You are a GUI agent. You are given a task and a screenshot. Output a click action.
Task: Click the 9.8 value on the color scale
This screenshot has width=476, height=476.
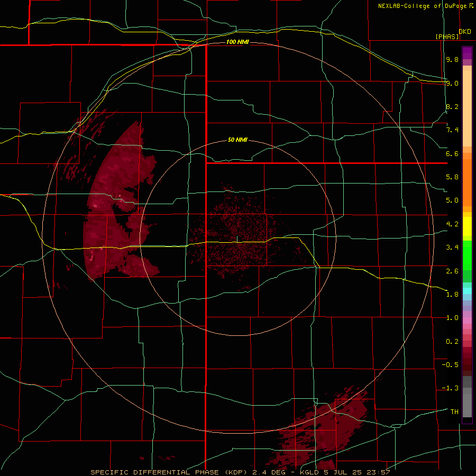(x=452, y=59)
